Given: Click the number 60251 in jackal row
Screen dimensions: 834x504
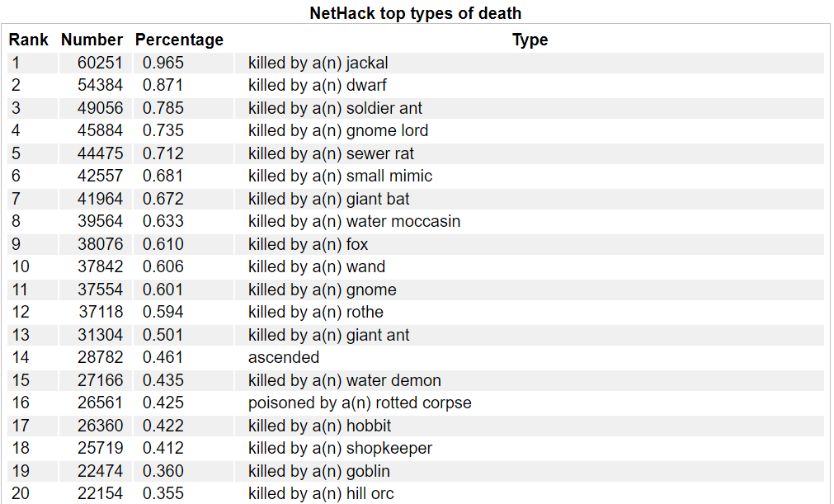Looking at the screenshot, I should pos(100,63).
